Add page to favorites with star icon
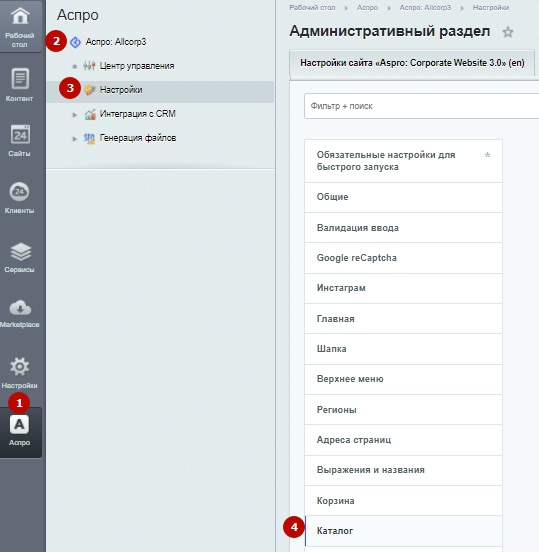Screen dimensions: 539x552 click(507, 32)
